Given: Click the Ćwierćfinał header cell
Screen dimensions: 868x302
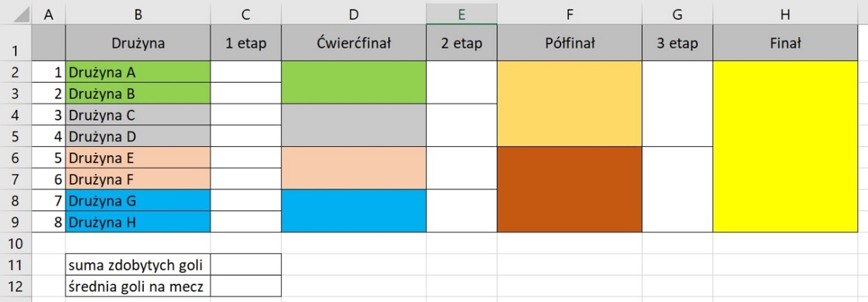Looking at the screenshot, I should tap(353, 43).
